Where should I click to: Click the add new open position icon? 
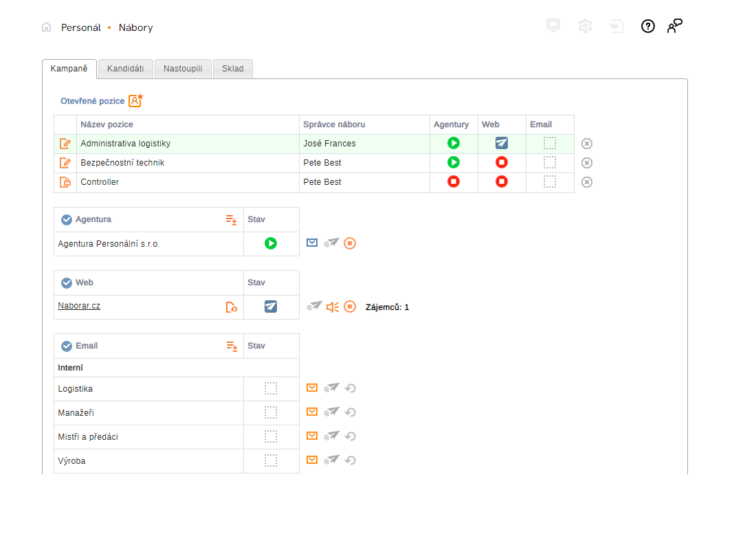[x=135, y=101]
